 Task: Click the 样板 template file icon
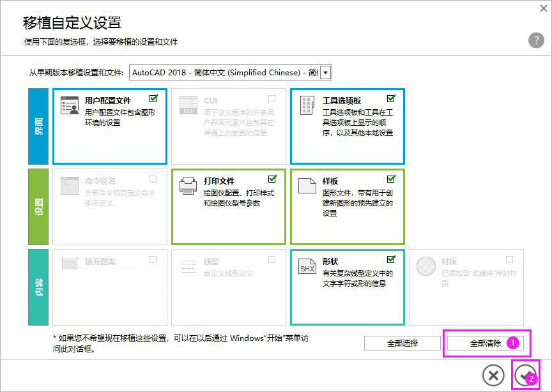coord(306,185)
